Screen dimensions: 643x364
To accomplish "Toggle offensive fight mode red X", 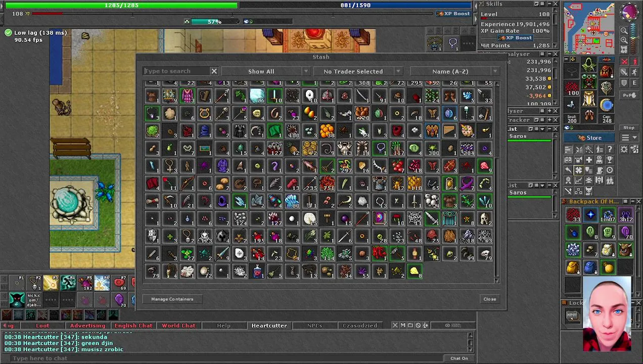I will pyautogui.click(x=624, y=62).
